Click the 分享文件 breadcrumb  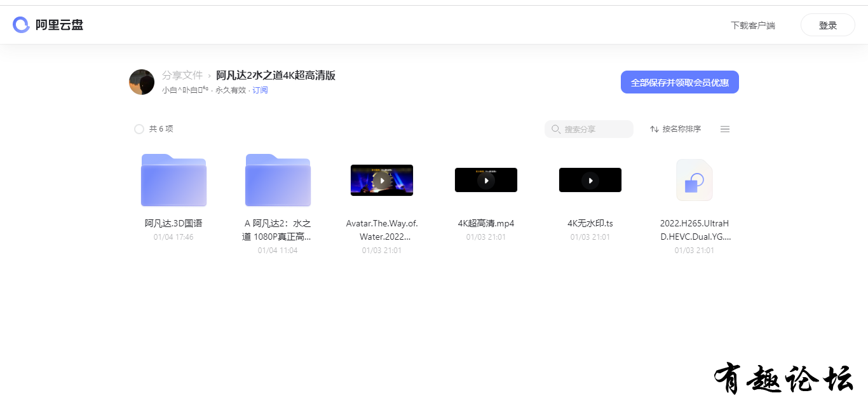pos(182,75)
